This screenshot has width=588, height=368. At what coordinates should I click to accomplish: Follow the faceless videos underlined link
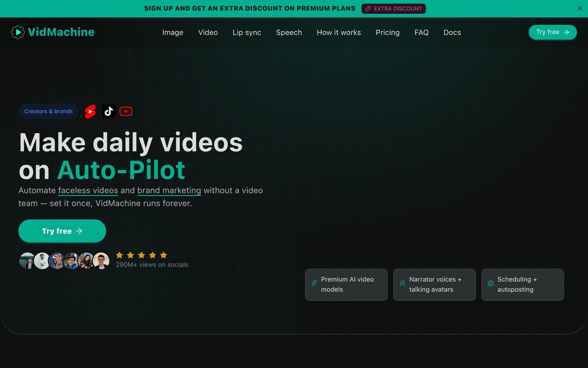(x=88, y=191)
